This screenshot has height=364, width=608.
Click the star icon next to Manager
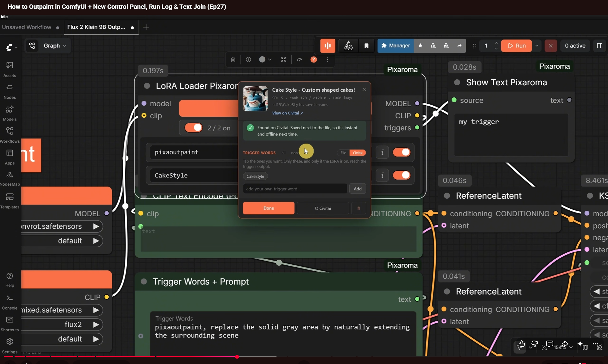[x=420, y=46]
